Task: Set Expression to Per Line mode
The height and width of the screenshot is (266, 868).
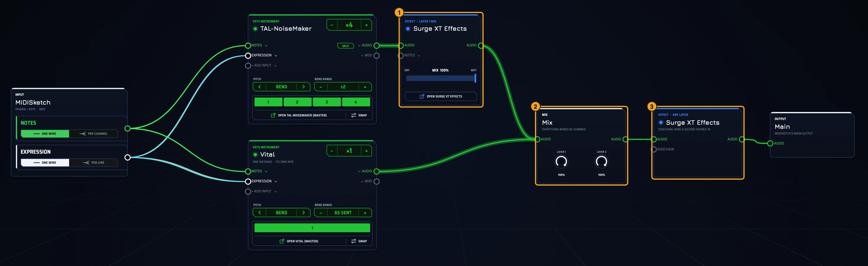Action: click(x=93, y=163)
